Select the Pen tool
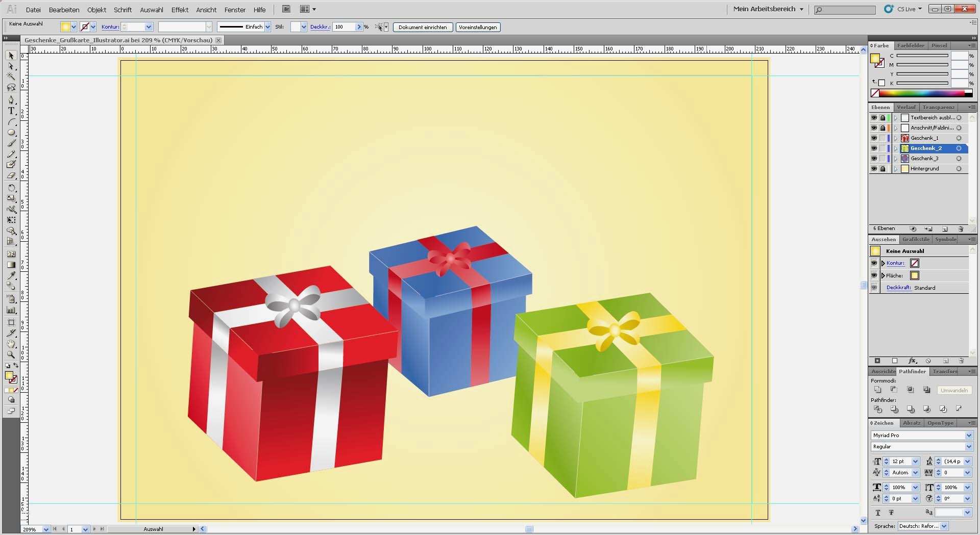 [11, 100]
